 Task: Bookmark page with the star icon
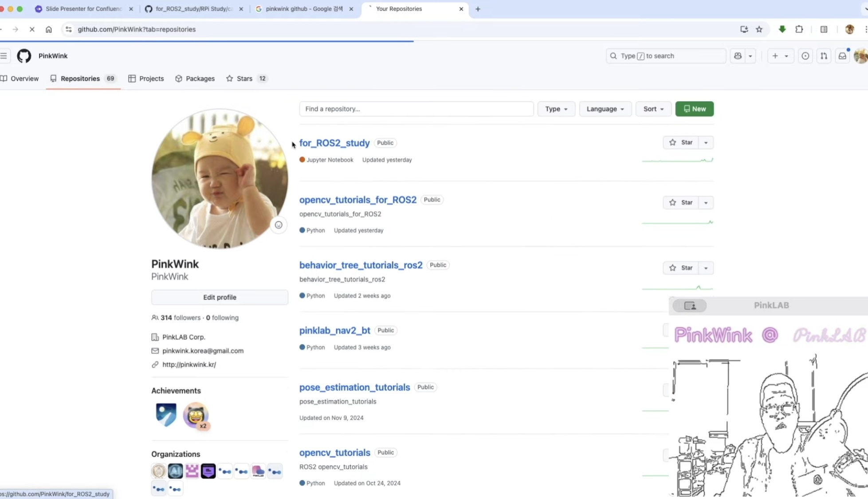[759, 29]
